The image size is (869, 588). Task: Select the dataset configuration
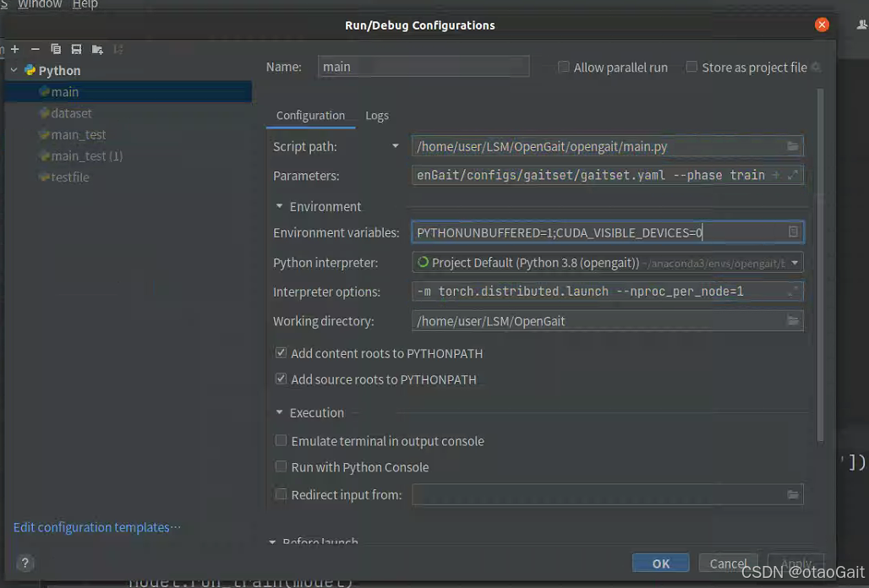click(x=71, y=112)
